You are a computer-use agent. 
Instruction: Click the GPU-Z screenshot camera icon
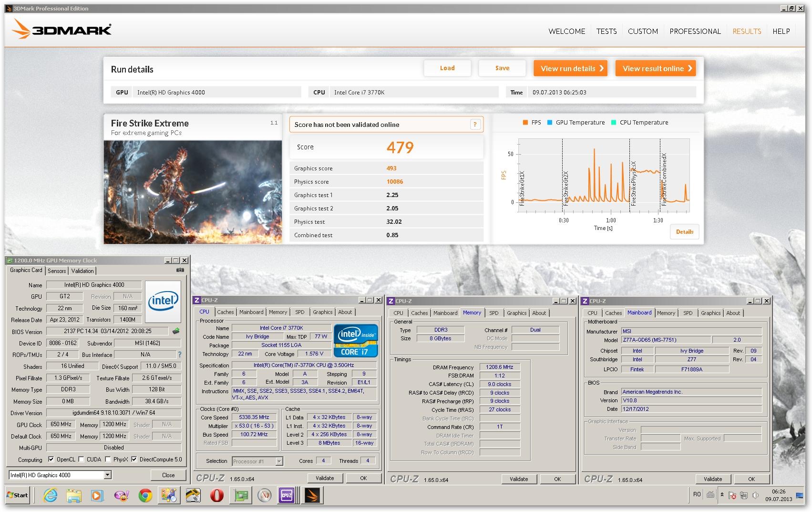tap(180, 270)
